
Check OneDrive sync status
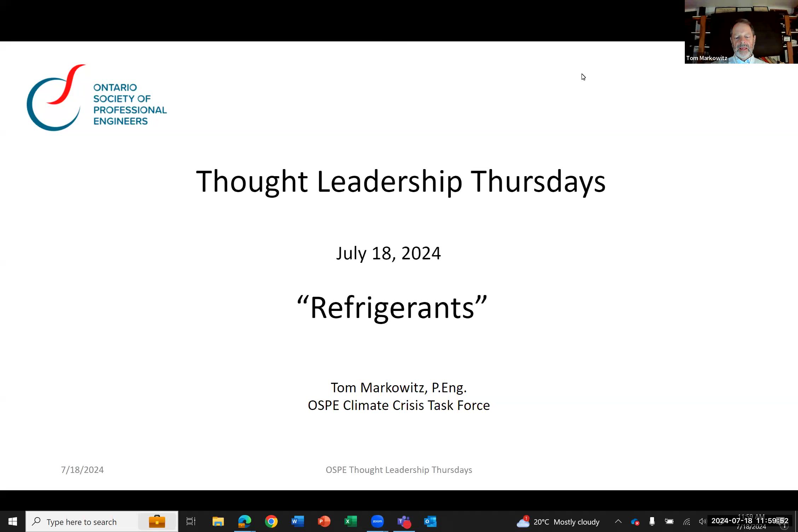[635, 521]
